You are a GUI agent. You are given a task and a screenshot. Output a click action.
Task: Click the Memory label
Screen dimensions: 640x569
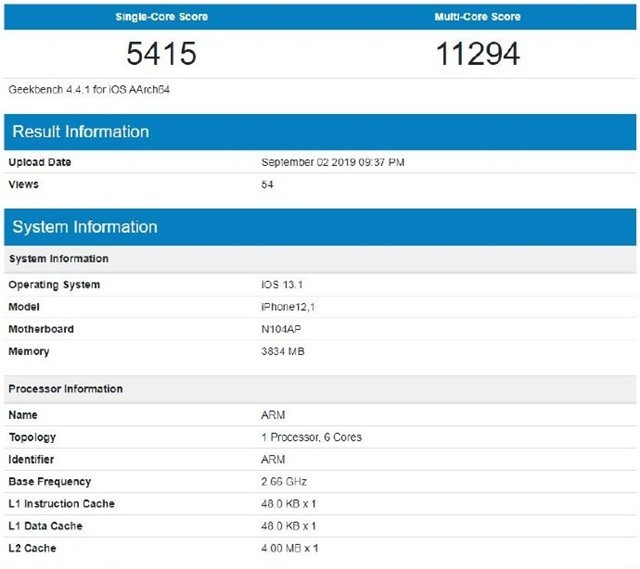coord(29,351)
